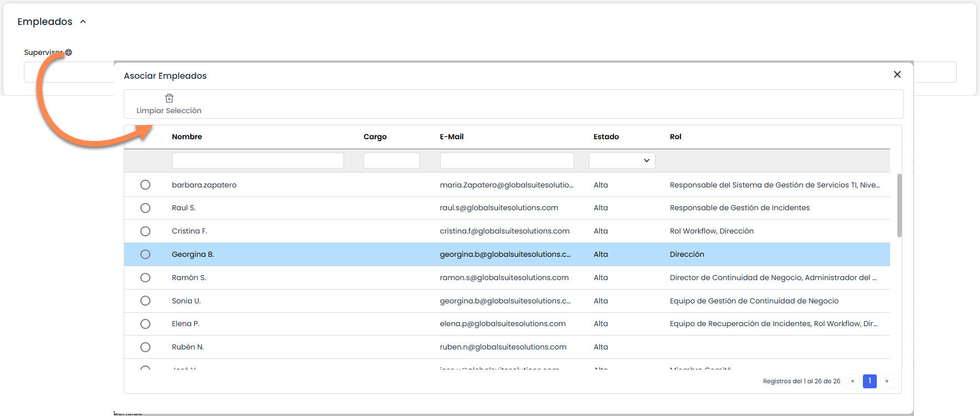Select the radio button for Elena P.
The image size is (980, 416).
(145, 324)
